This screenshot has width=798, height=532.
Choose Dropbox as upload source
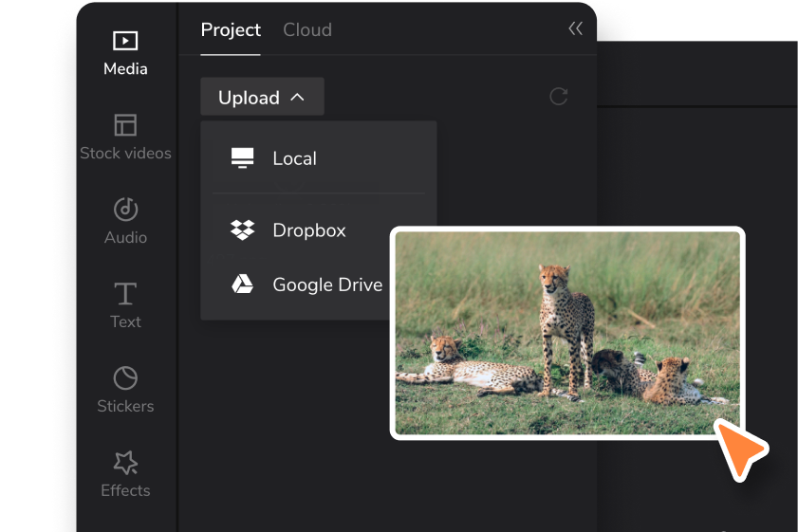click(309, 230)
